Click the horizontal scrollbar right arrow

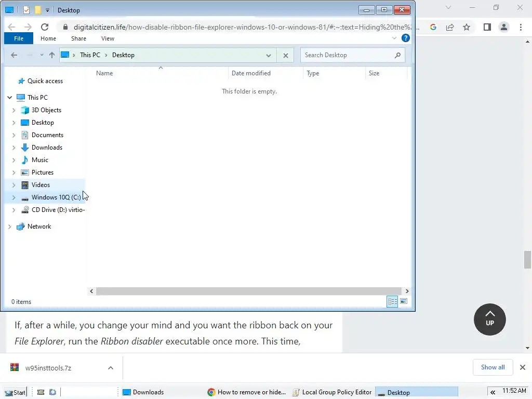[x=407, y=291]
